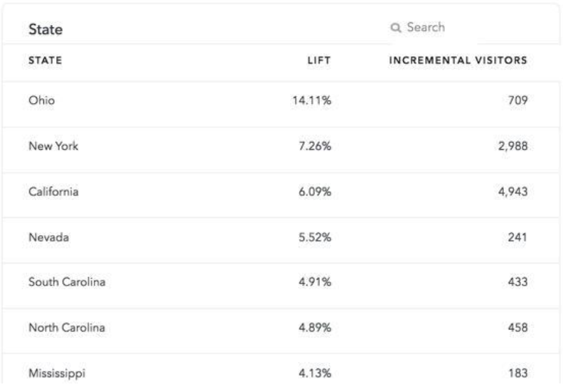Sort by INCREMENTAL VISITORS column header
This screenshot has width=563, height=392.
click(x=459, y=60)
